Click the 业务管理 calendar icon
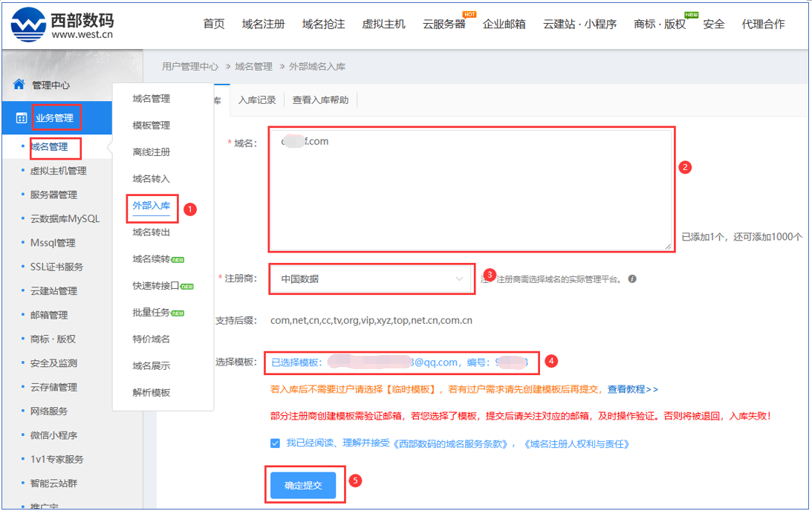812x511 pixels. (21, 118)
